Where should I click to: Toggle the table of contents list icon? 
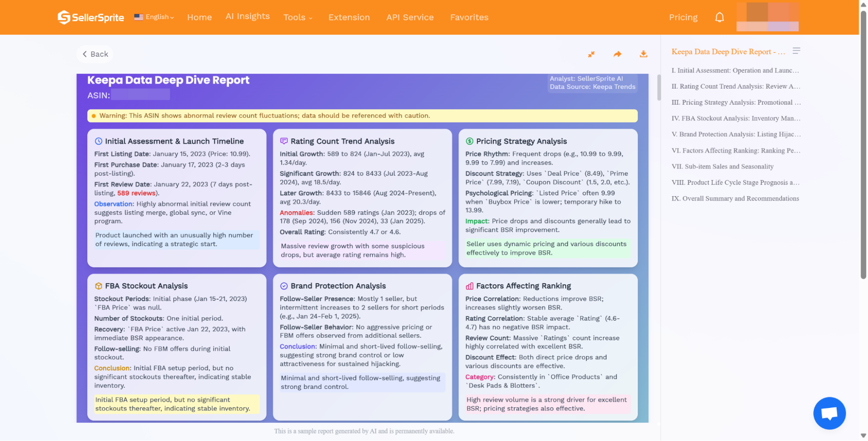coord(796,51)
